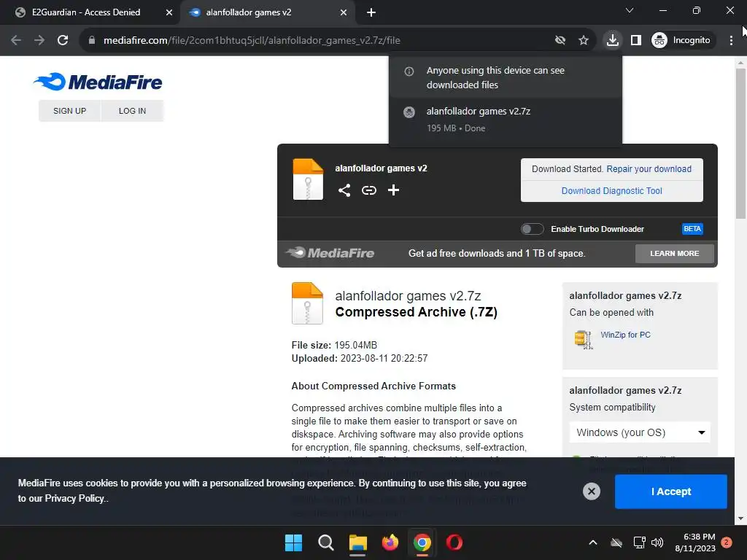Image resolution: width=747 pixels, height=560 pixels.
Task: Click the browser forward arrow
Action: [x=39, y=41]
